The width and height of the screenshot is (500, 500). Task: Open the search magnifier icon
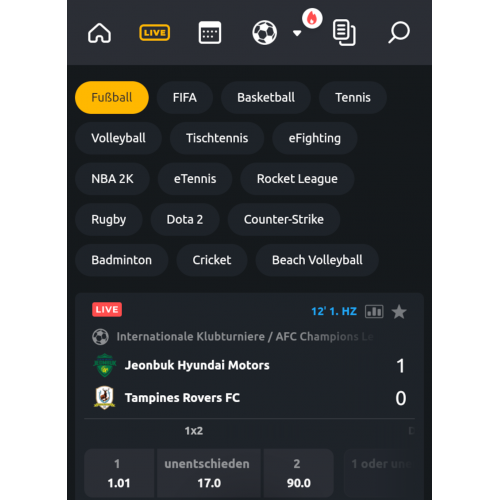coord(399,33)
